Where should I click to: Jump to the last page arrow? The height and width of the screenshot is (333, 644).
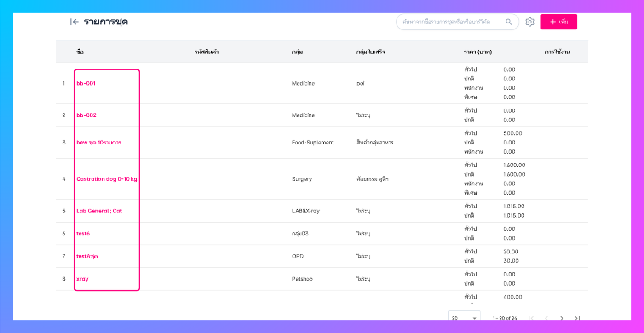[x=577, y=318]
